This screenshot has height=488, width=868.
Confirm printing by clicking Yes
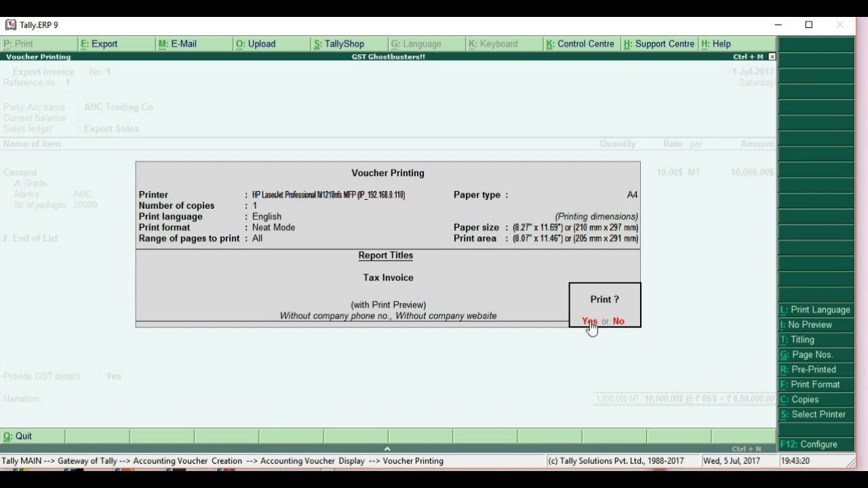pos(589,321)
